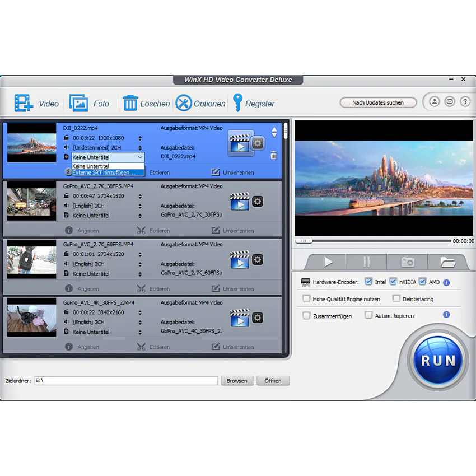Click move up/down arrows for DJI_0222.mp4
Screen dimensions: 476x476
click(x=274, y=132)
